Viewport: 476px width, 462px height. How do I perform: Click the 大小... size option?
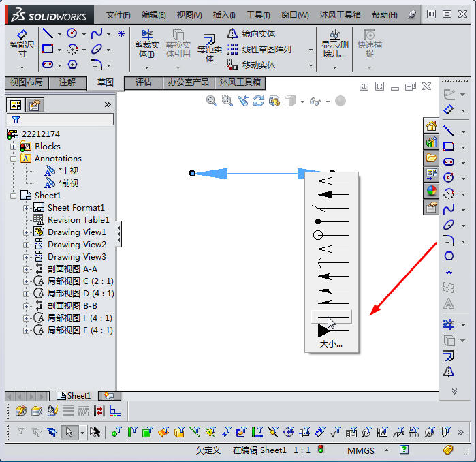(x=331, y=344)
